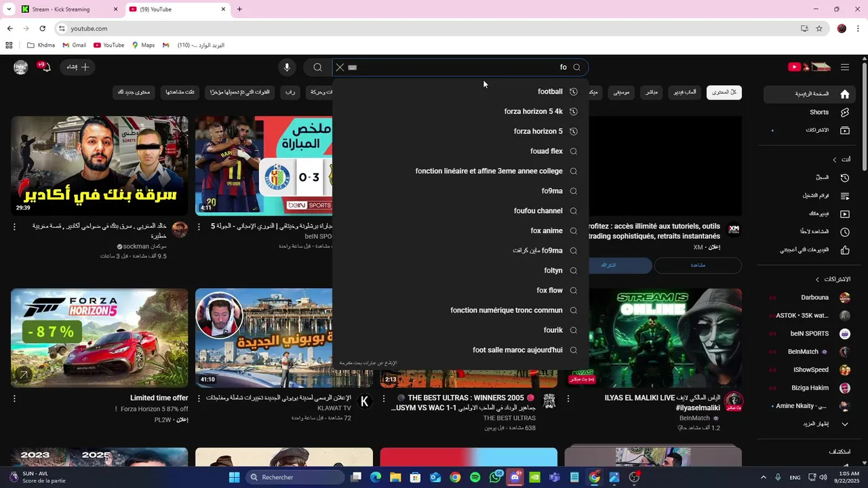Select the الكل (All) filter chip
The width and height of the screenshot is (868, 488).
(724, 92)
